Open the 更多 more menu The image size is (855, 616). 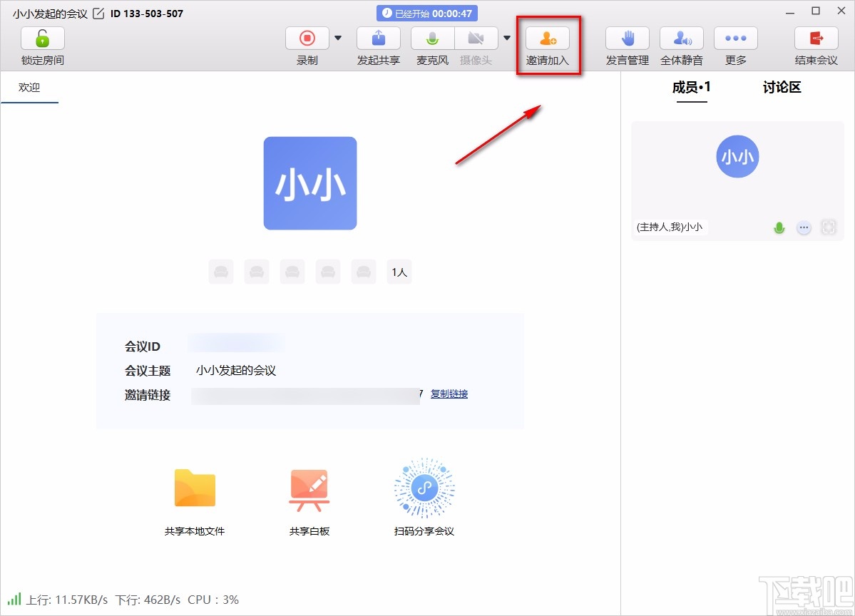pos(735,38)
